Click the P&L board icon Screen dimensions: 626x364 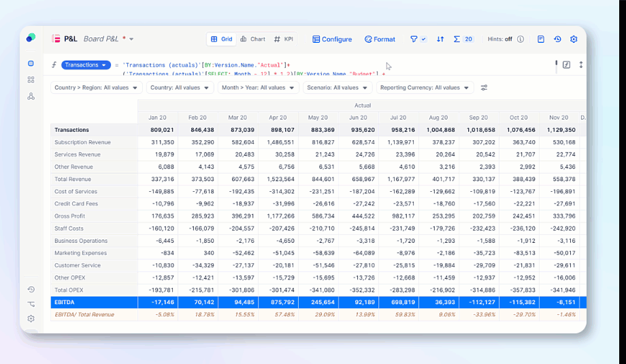[x=56, y=39]
